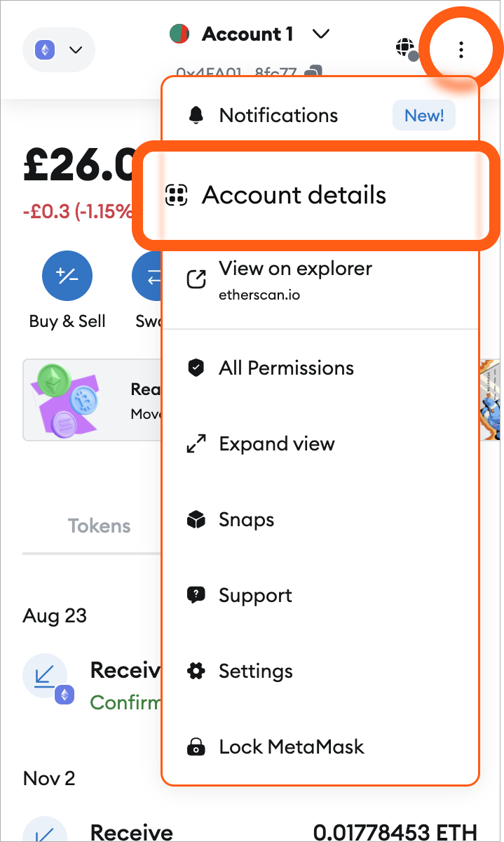Click the globe connected sites icon
This screenshot has height=842, width=504.
tap(405, 48)
